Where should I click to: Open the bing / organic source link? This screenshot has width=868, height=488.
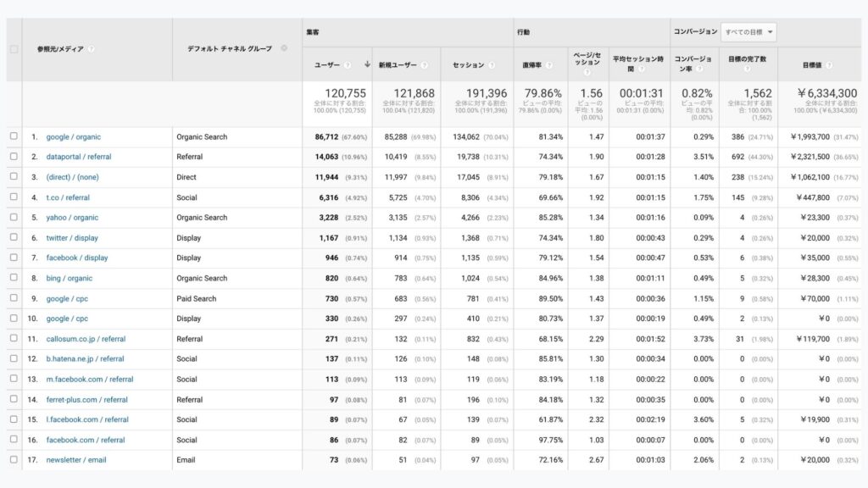point(70,278)
